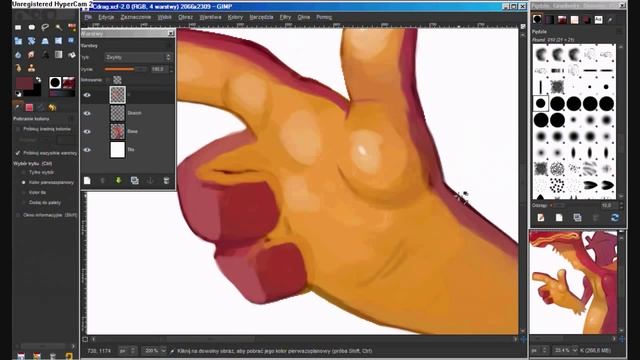The image size is (640, 360).
Task: Lower layer with green down arrow
Action: [x=119, y=180]
